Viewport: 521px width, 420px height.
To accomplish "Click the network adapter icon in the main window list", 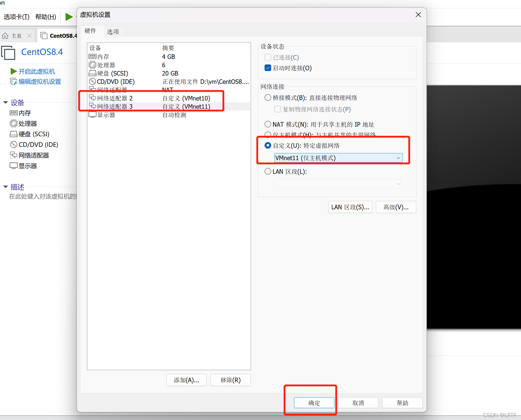I will 13,155.
